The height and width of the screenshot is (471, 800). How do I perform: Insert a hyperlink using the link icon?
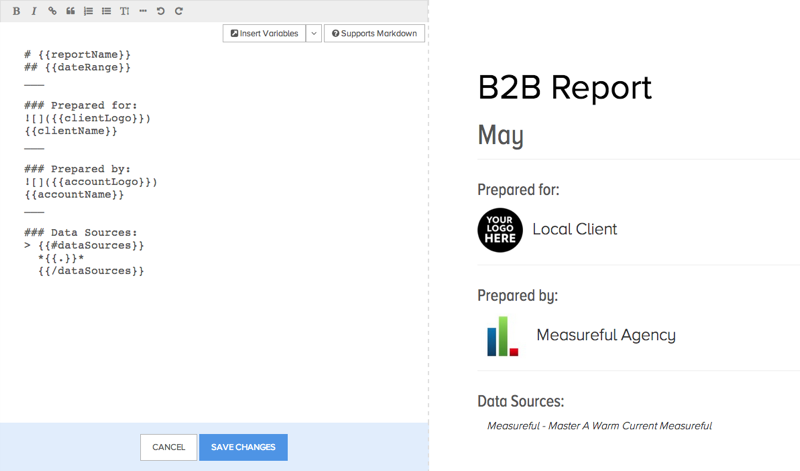(52, 11)
